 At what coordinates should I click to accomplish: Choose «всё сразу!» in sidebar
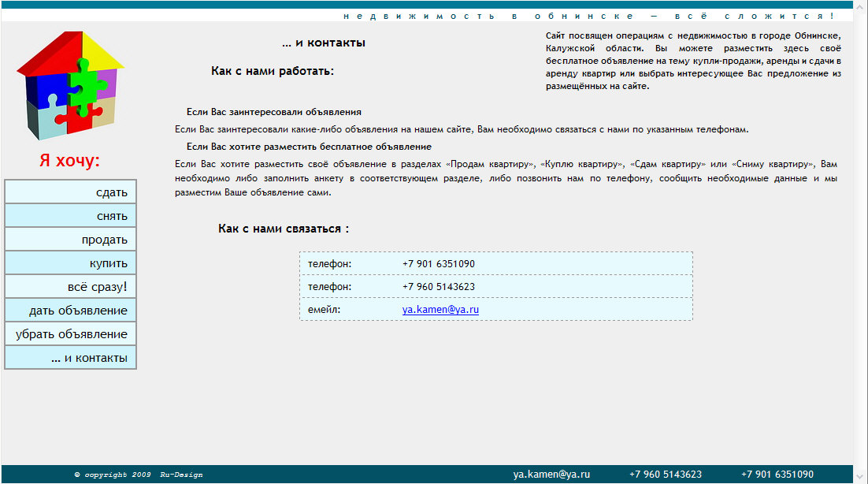[x=70, y=286]
